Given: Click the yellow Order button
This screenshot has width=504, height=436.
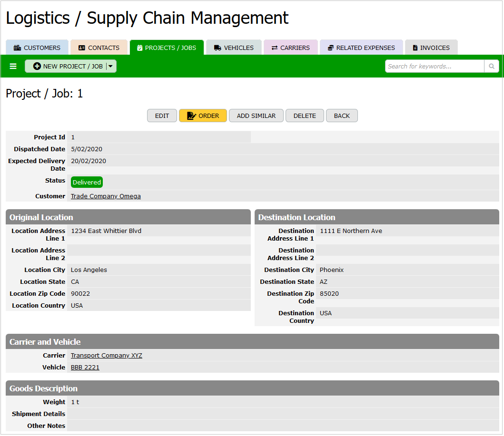Looking at the screenshot, I should 203,116.
